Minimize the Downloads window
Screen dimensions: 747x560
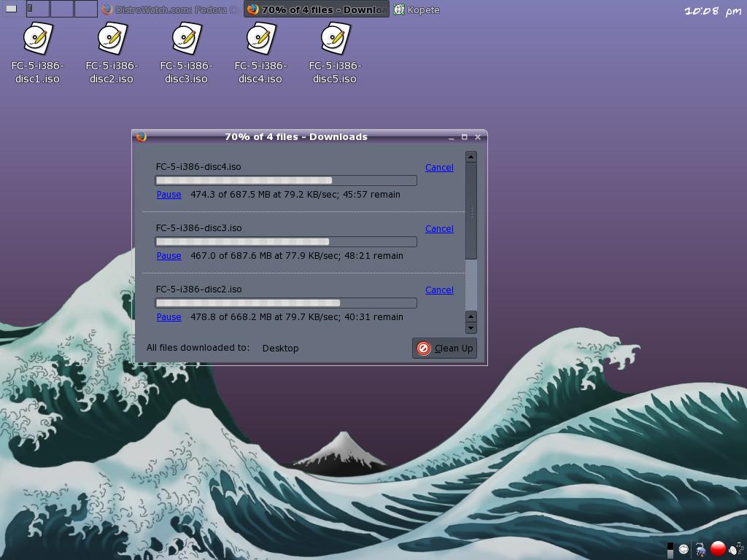[x=451, y=137]
